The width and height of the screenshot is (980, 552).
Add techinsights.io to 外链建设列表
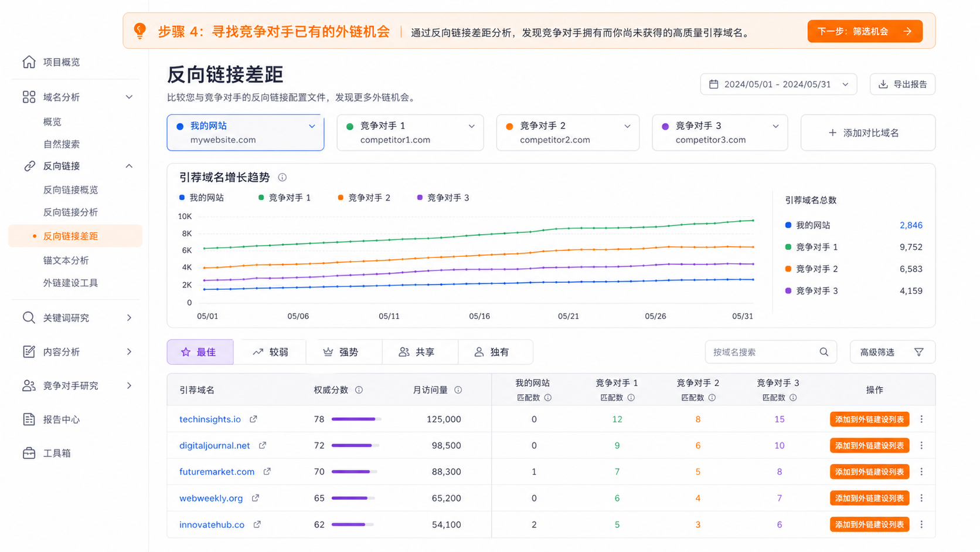870,419
